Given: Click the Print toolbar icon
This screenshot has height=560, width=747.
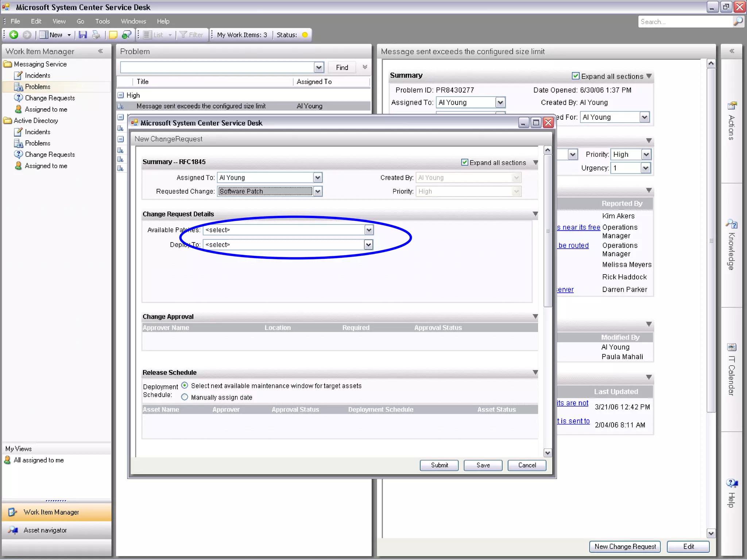Looking at the screenshot, I should point(96,35).
